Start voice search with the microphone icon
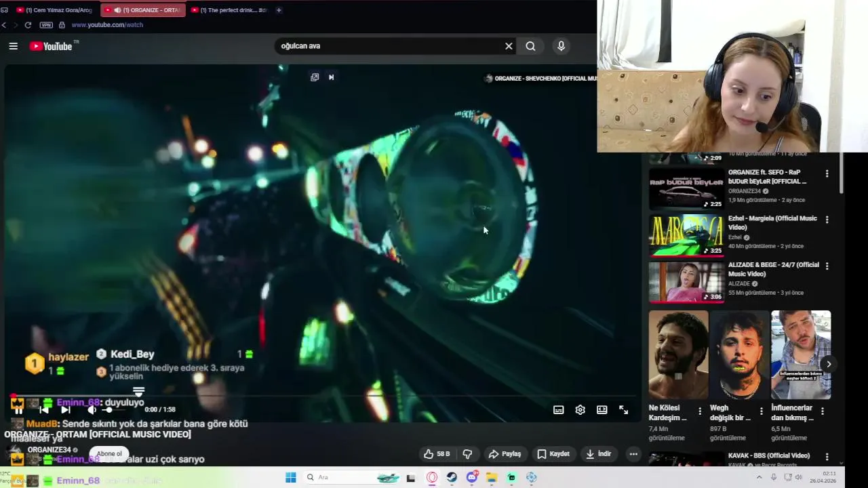Screen dimensions: 868x488 tap(561, 46)
